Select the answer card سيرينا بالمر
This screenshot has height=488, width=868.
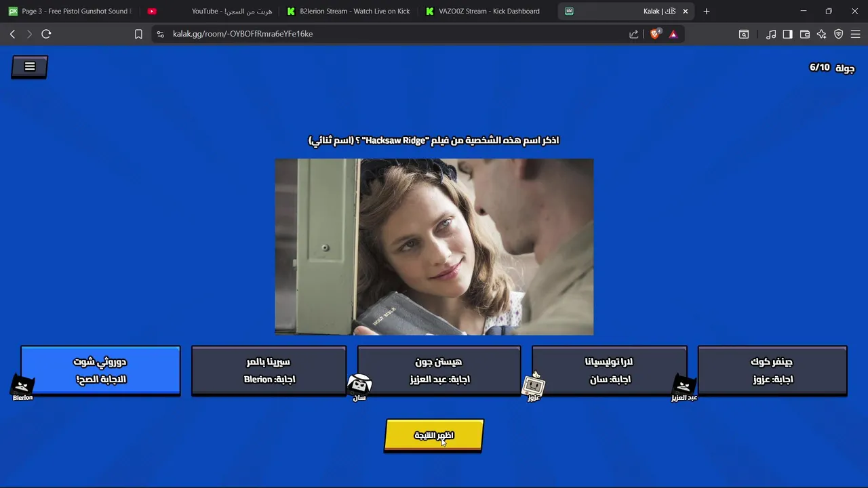(269, 370)
